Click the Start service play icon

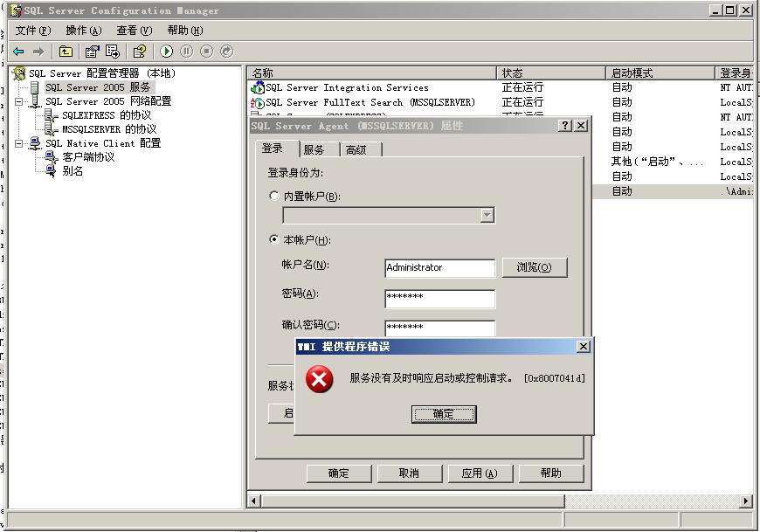[166, 52]
